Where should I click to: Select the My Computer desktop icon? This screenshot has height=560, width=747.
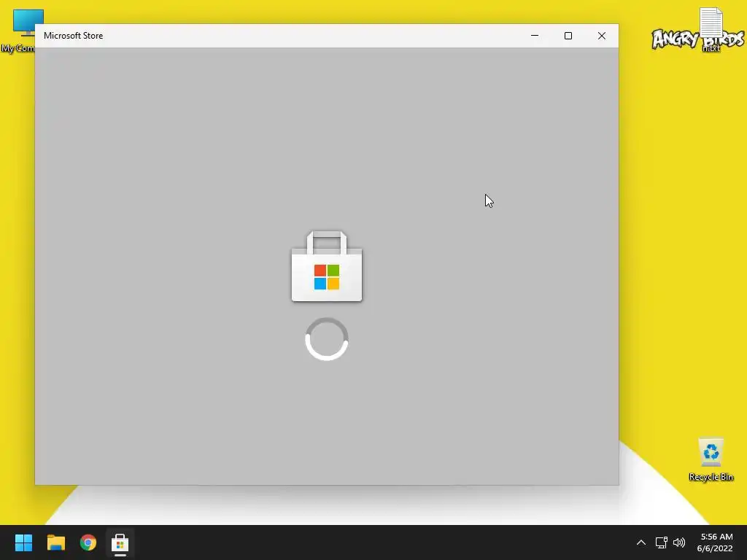click(18, 31)
